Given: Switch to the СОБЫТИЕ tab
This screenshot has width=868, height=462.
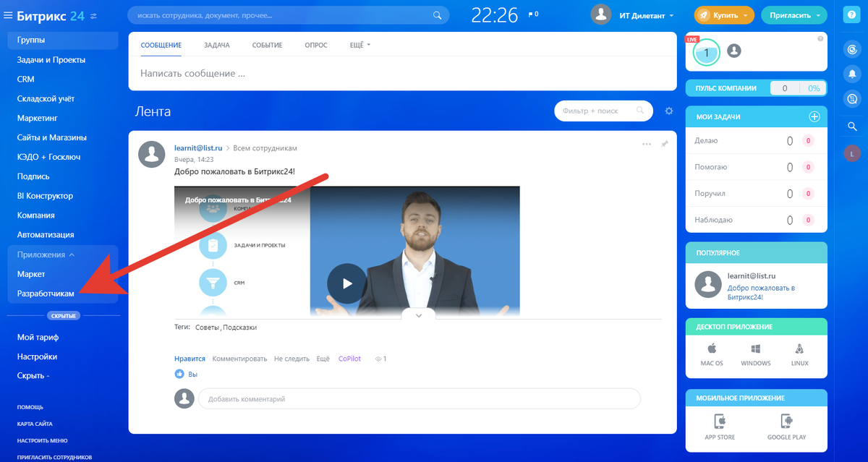Looking at the screenshot, I should tap(267, 46).
